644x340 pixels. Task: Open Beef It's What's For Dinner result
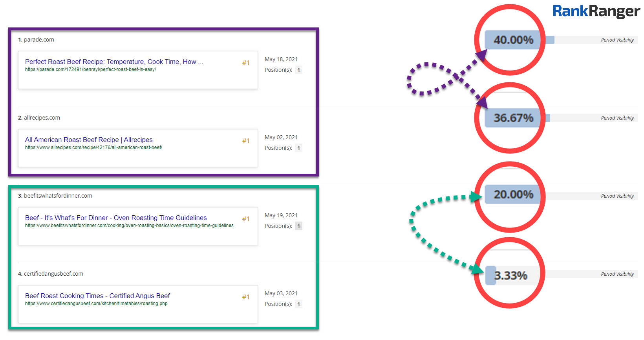pyautogui.click(x=116, y=218)
